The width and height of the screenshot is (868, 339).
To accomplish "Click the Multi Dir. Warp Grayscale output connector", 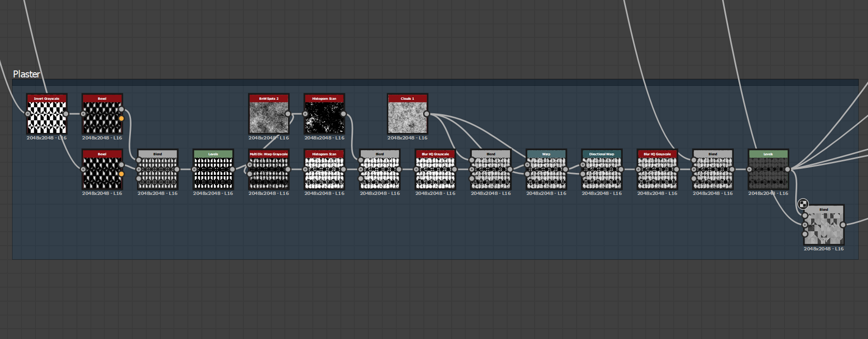I will tap(288, 169).
